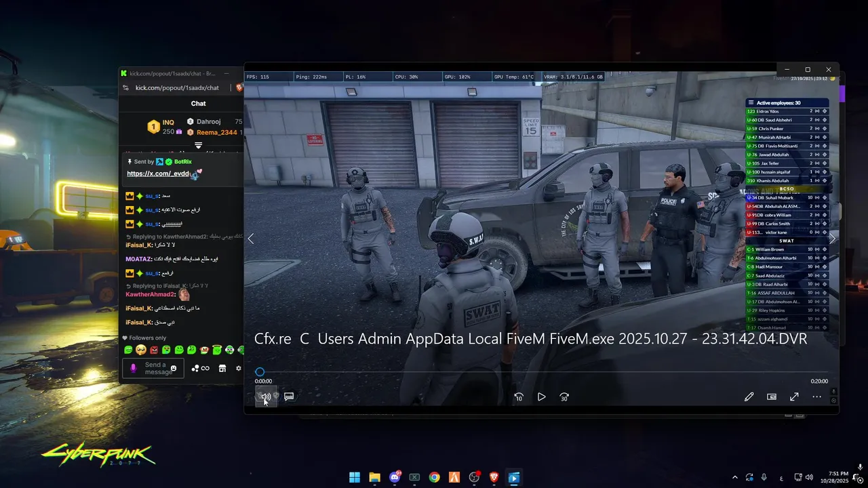
Task: Open site information icon in address bar
Action: 125,87
